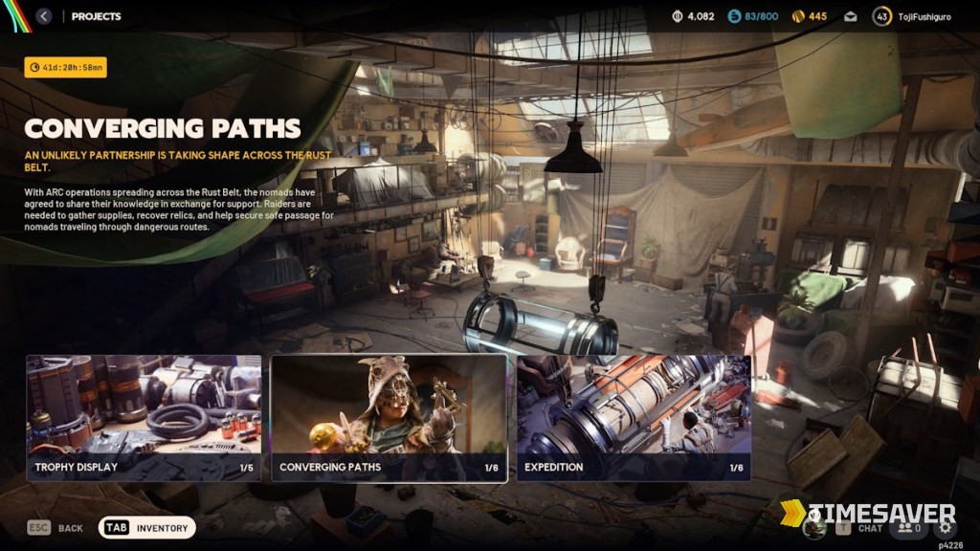The height and width of the screenshot is (551, 980).
Task: Select the Converging Paths project card
Action: [389, 418]
